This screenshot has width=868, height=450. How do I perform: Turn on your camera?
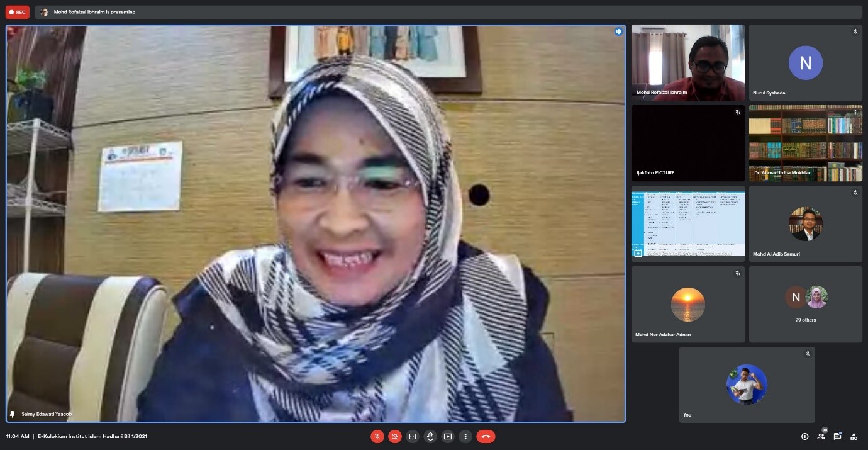pyautogui.click(x=395, y=436)
